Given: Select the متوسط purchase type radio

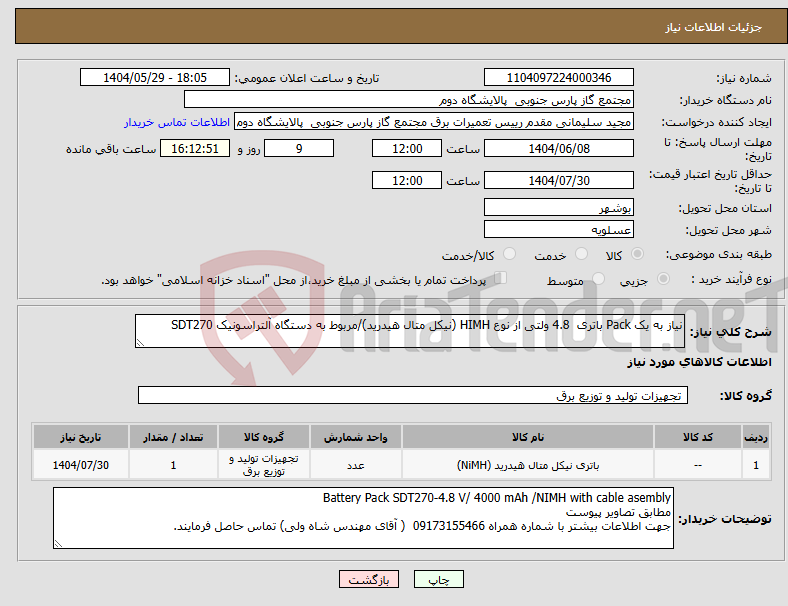Looking at the screenshot, I should tap(598, 279).
